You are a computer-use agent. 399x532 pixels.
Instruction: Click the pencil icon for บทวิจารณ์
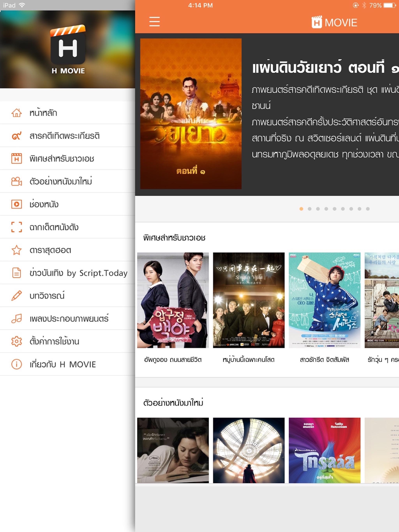tap(17, 296)
